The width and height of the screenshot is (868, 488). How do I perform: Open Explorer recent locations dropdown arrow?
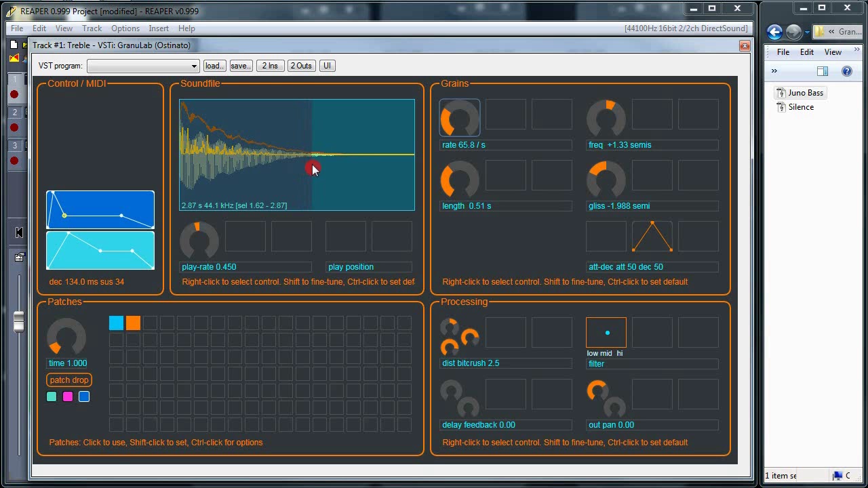(x=807, y=32)
